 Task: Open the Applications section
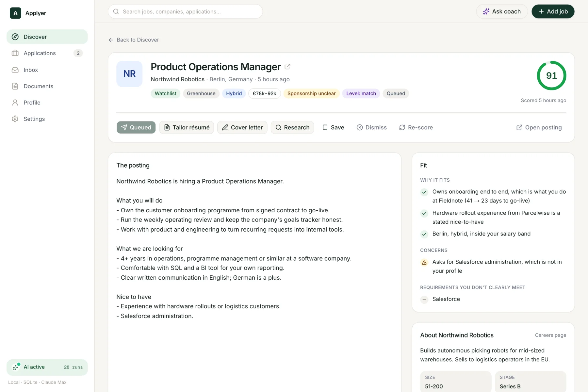pos(47,53)
